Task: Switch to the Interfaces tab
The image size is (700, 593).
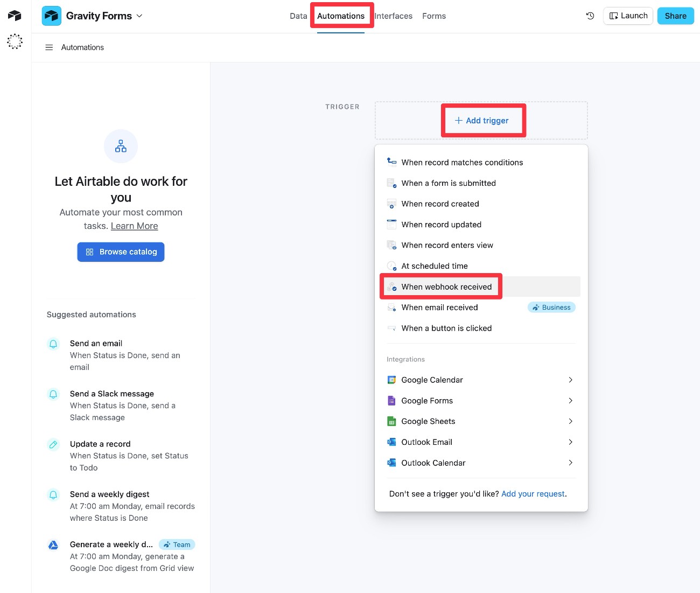Action: [x=393, y=16]
